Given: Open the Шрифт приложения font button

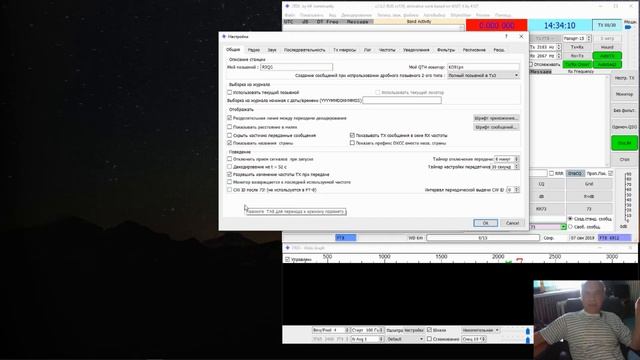Looking at the screenshot, I should pos(496,118).
